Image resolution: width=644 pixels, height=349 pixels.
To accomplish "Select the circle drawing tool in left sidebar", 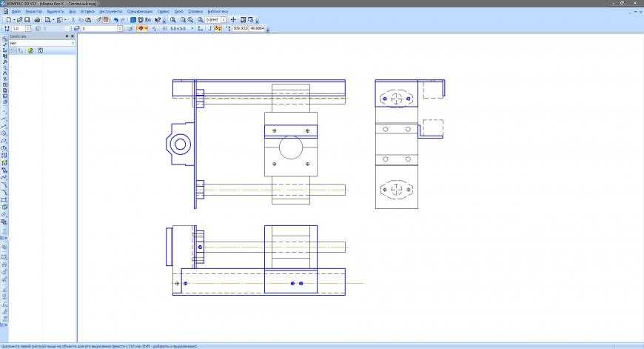I will pyautogui.click(x=5, y=133).
